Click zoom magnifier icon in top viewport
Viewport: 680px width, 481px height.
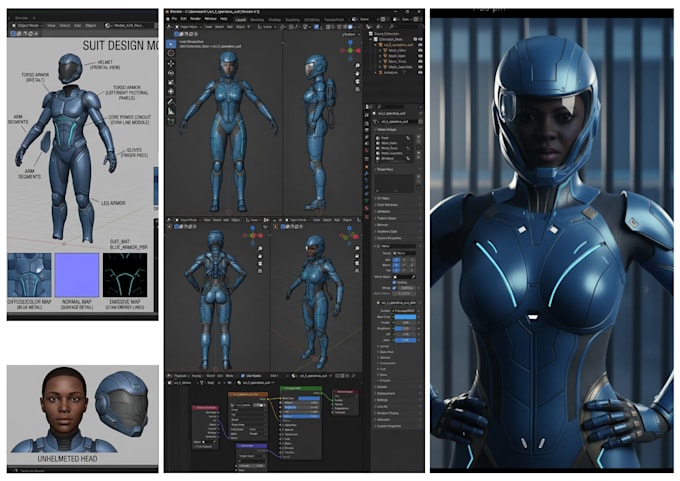click(x=357, y=65)
